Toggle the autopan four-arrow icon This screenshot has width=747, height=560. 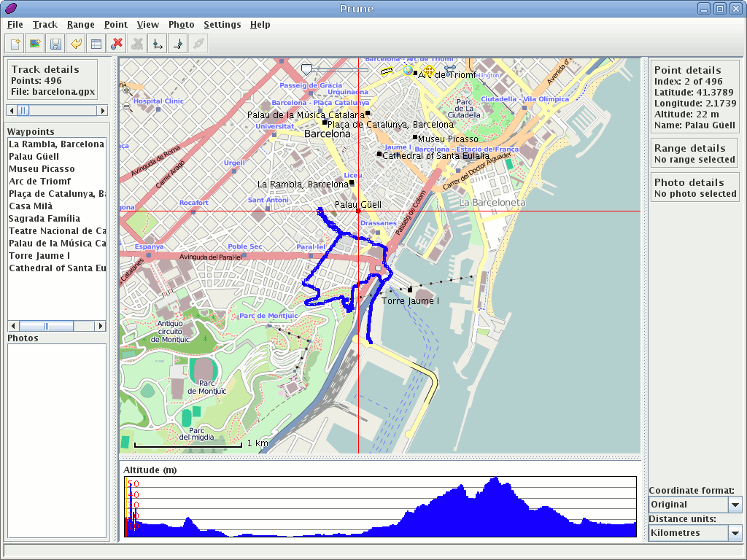(428, 71)
